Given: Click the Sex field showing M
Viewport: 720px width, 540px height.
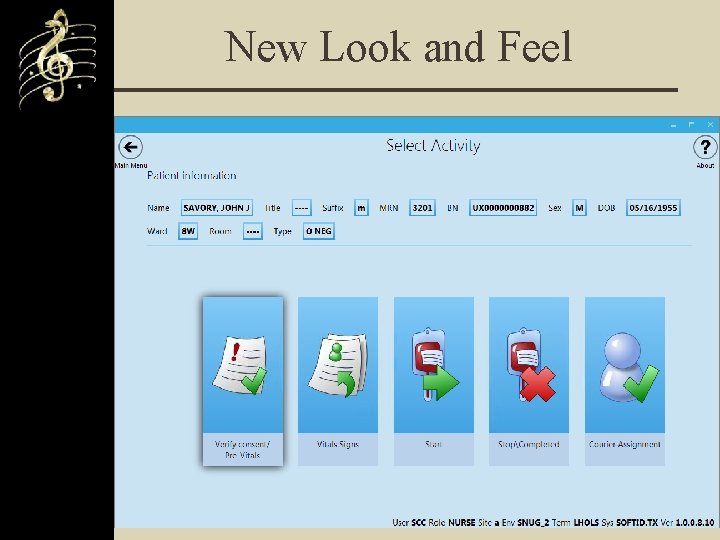Looking at the screenshot, I should 579,208.
